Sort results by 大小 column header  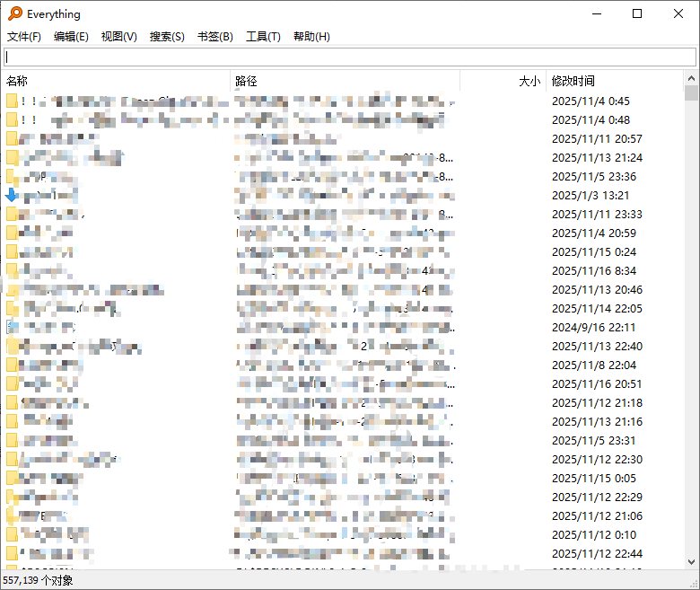(x=503, y=81)
